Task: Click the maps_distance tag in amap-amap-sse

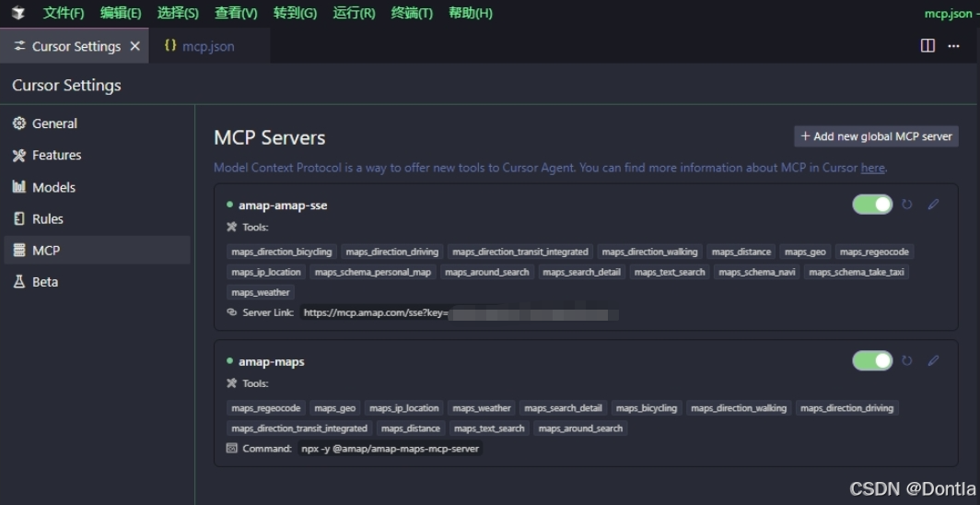Action: coord(741,252)
